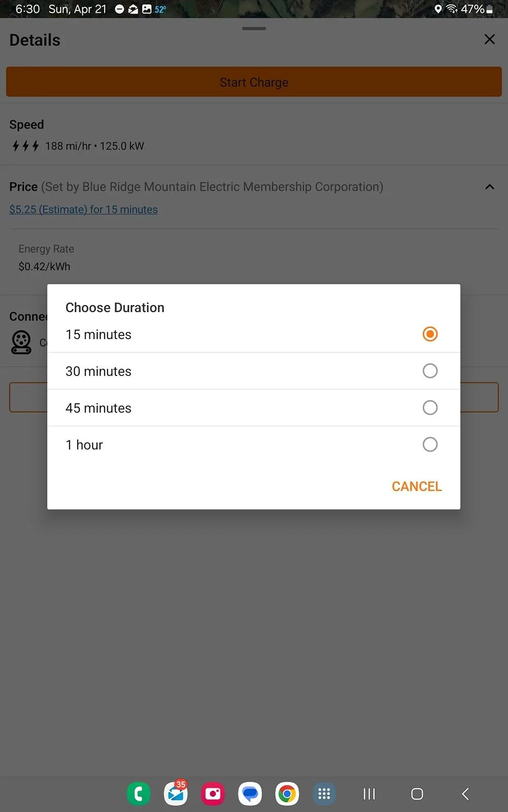
Task: Cancel the Choose Duration dialog
Action: [417, 486]
